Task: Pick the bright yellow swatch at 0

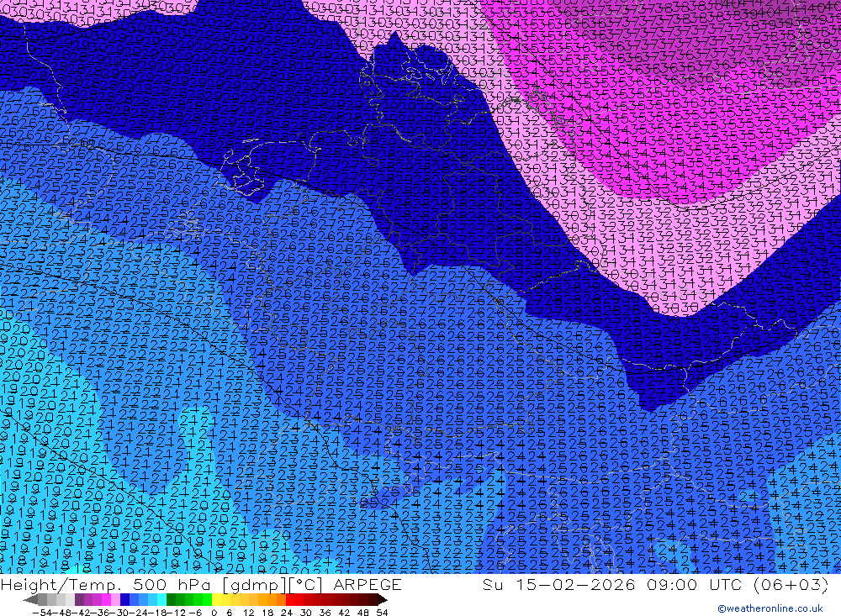Action: click(x=216, y=599)
